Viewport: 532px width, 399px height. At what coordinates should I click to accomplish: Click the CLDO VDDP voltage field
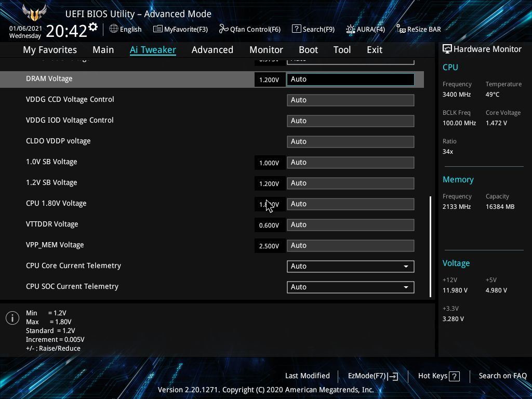(x=351, y=141)
